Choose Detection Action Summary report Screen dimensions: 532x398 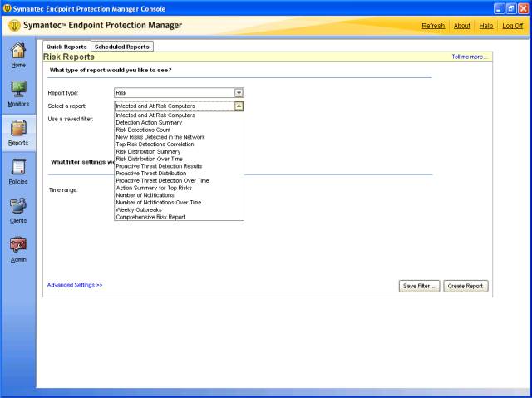(179, 123)
